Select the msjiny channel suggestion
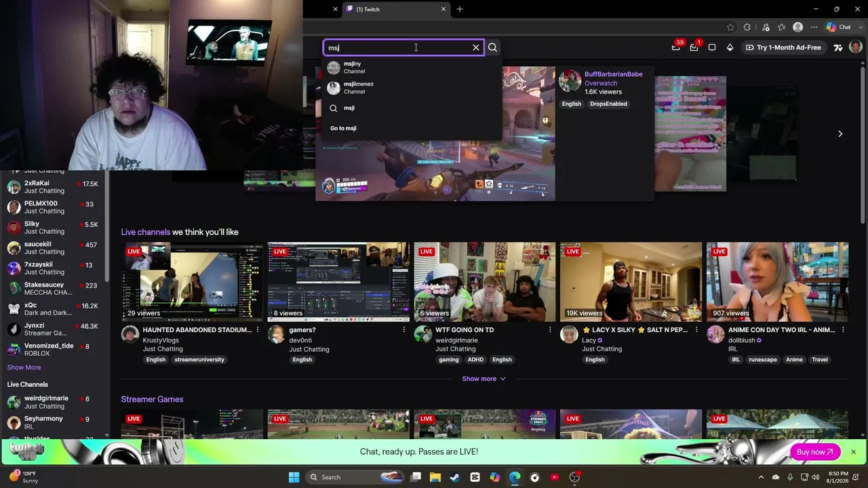This screenshot has height=488, width=868. (x=412, y=68)
